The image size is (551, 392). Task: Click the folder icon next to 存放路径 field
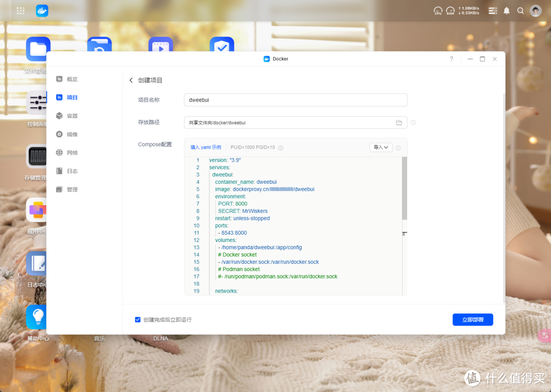[399, 122]
